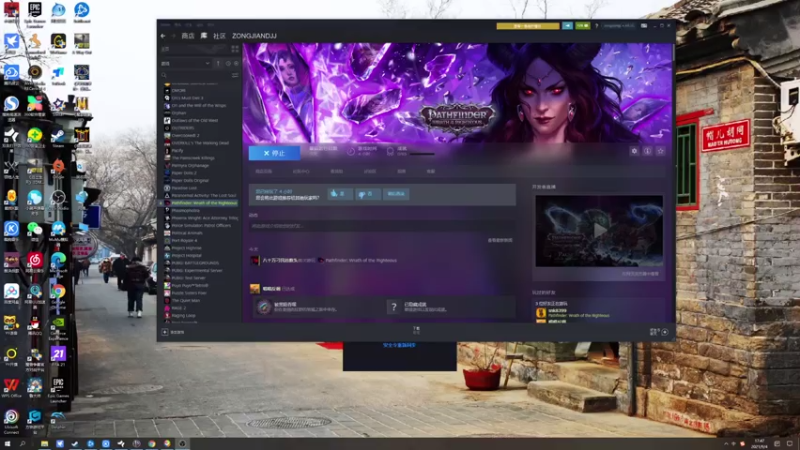The width and height of the screenshot is (800, 450).
Task: Select RAGE 2 in game list
Action: 178,308
